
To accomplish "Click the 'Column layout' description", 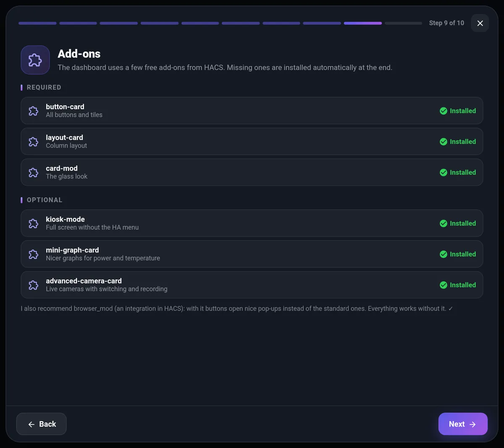I will [66, 146].
